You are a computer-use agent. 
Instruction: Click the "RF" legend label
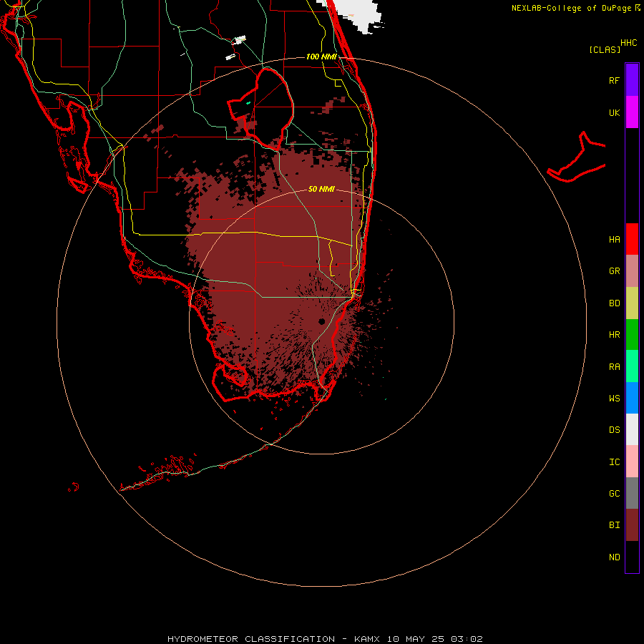[x=614, y=80]
